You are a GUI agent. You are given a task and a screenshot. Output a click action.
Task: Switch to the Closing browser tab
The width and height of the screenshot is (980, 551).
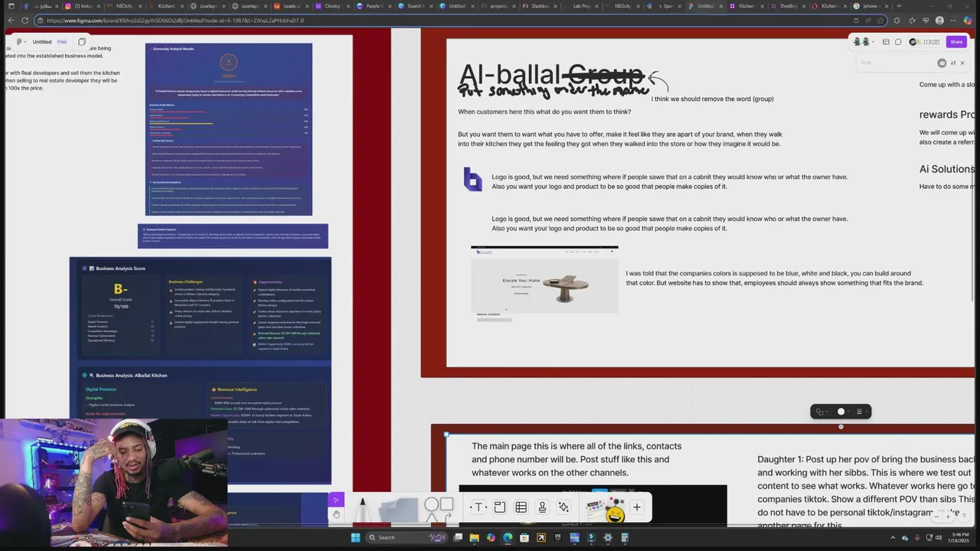tap(334, 6)
